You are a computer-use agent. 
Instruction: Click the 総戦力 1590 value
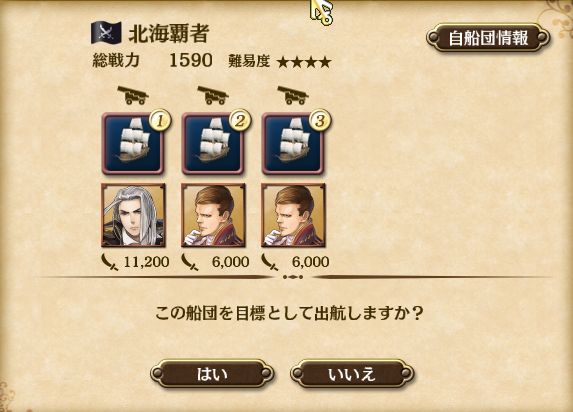191,60
